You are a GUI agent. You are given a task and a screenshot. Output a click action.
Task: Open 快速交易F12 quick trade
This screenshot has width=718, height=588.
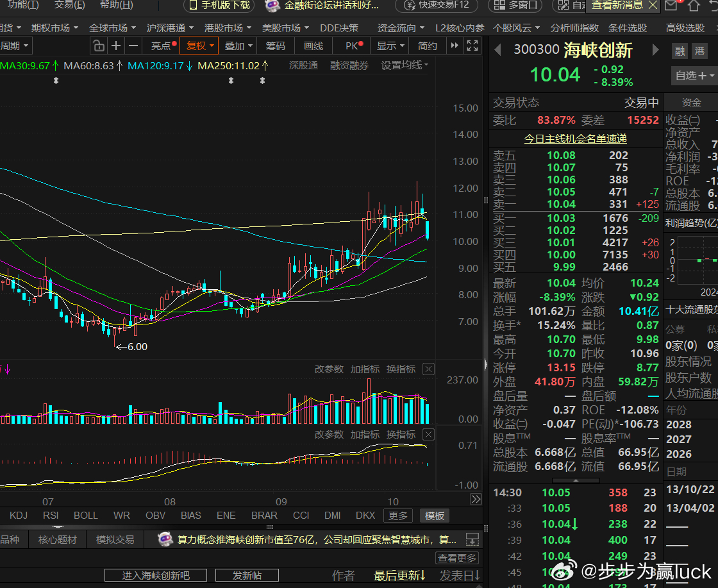(438, 5)
